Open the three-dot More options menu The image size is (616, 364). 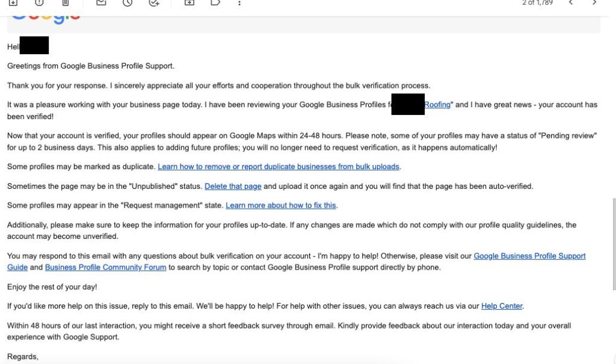(239, 2)
